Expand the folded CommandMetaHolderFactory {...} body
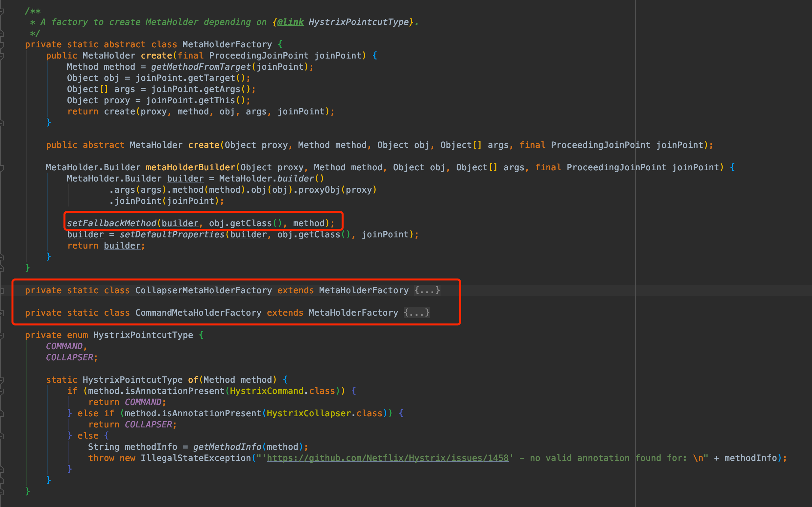This screenshot has width=812, height=507. [417, 313]
